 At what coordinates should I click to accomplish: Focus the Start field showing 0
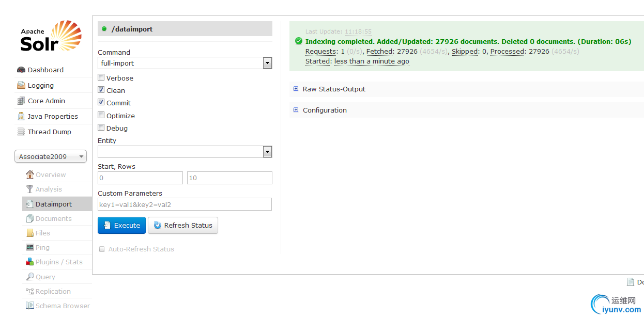click(x=140, y=178)
